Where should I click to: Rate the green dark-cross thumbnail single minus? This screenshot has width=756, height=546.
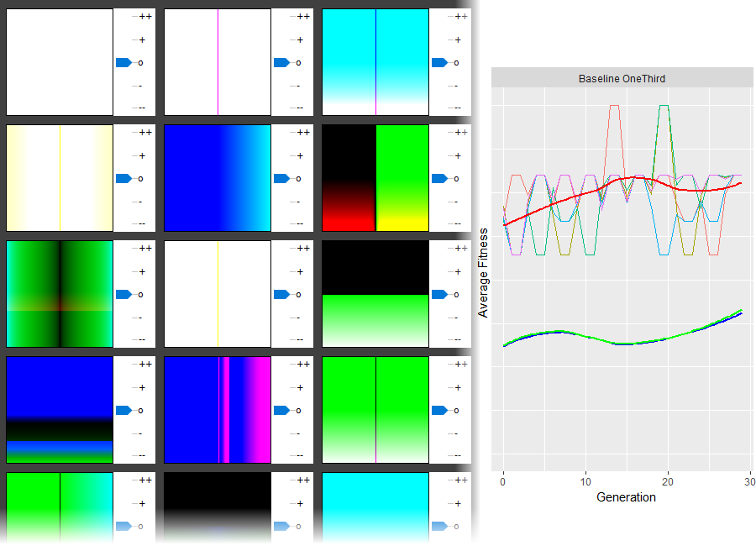pos(139,318)
